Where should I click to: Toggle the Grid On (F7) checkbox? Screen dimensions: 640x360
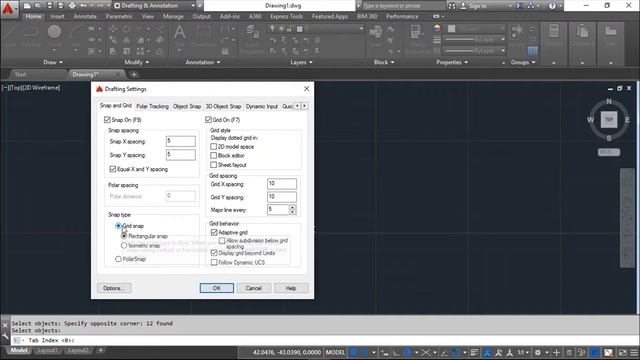208,120
